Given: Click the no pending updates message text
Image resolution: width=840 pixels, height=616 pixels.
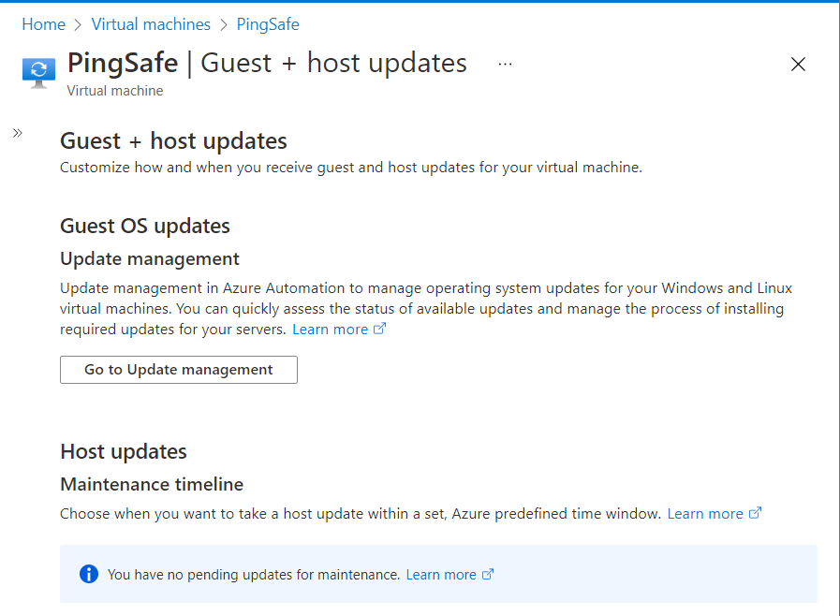Looking at the screenshot, I should click(x=254, y=575).
